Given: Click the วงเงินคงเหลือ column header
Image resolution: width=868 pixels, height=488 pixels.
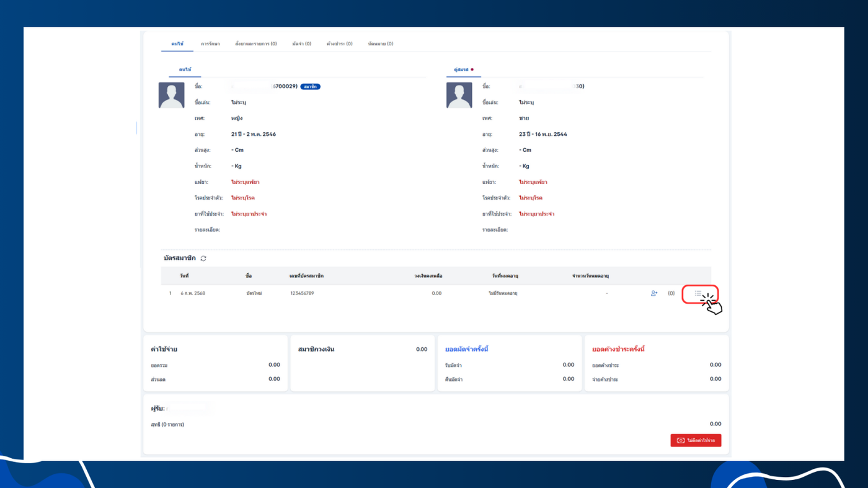Looking at the screenshot, I should click(x=428, y=276).
